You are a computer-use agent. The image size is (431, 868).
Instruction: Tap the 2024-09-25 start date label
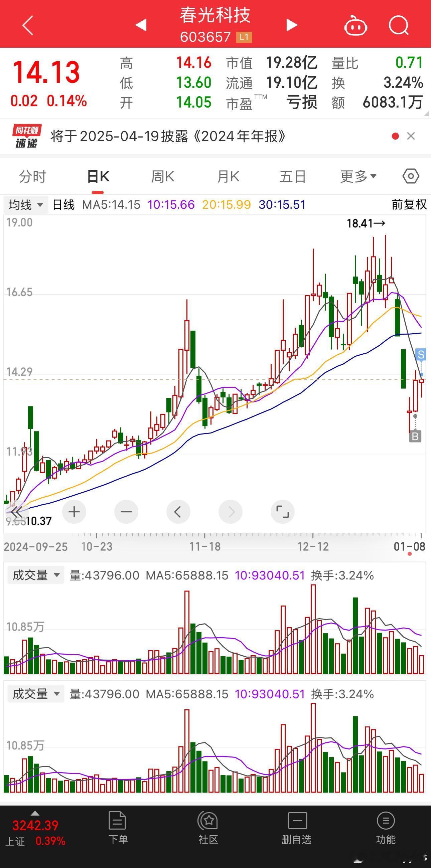[x=36, y=546]
